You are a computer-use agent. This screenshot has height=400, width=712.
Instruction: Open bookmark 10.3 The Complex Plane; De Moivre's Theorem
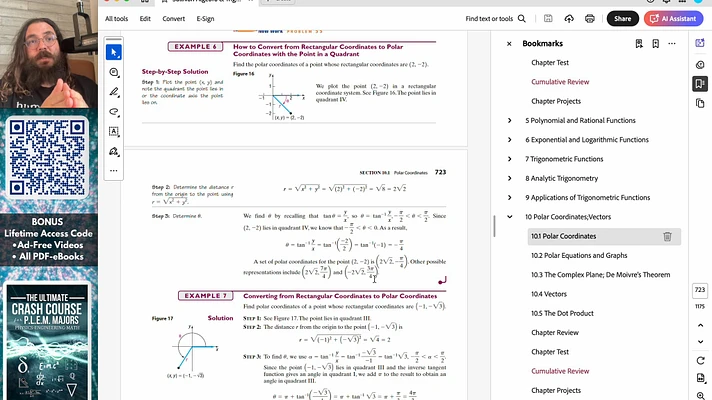point(600,275)
